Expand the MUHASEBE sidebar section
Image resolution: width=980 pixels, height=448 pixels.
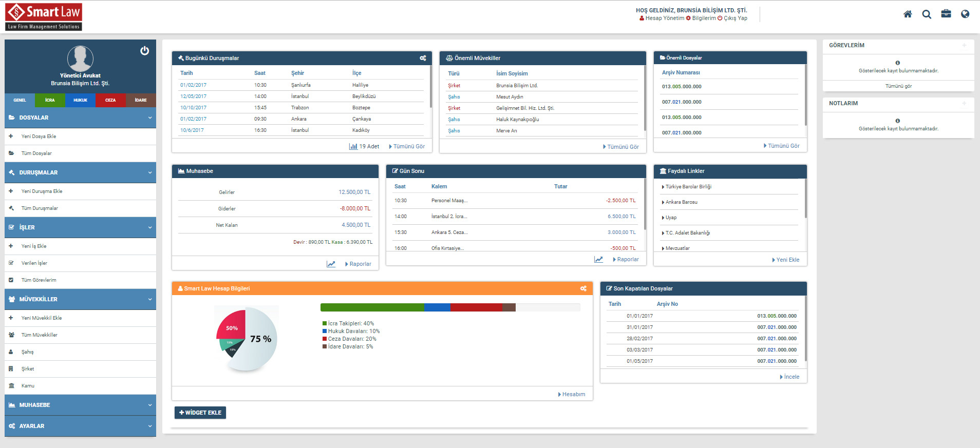pyautogui.click(x=80, y=405)
